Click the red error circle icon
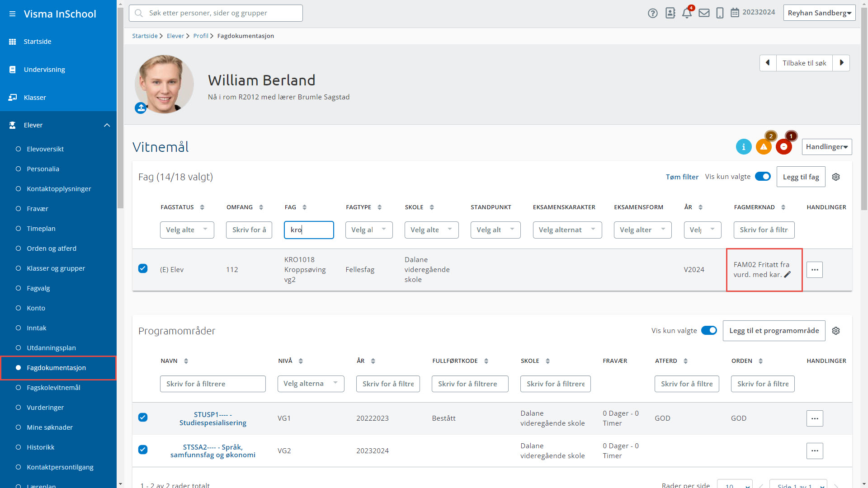Screen dimensions: 868x488 pyautogui.click(x=783, y=147)
